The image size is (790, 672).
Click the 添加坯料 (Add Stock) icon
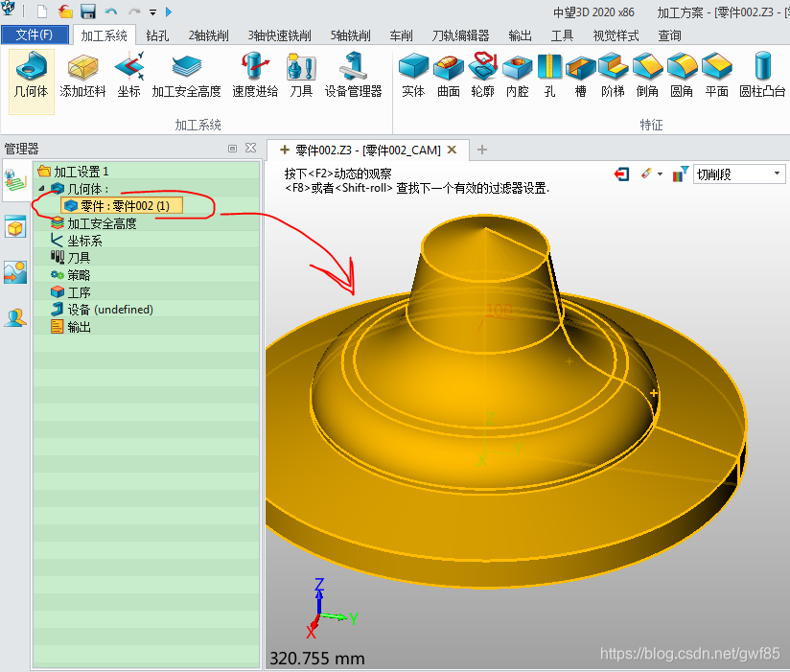[x=84, y=76]
